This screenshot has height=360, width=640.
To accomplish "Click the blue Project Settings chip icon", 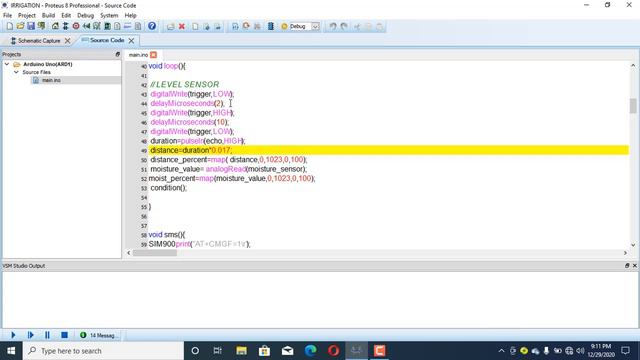I will [x=271, y=26].
